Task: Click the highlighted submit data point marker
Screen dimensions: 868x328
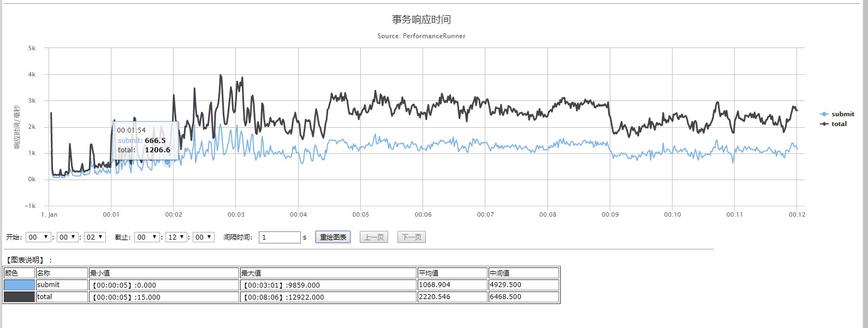Action: click(x=168, y=162)
